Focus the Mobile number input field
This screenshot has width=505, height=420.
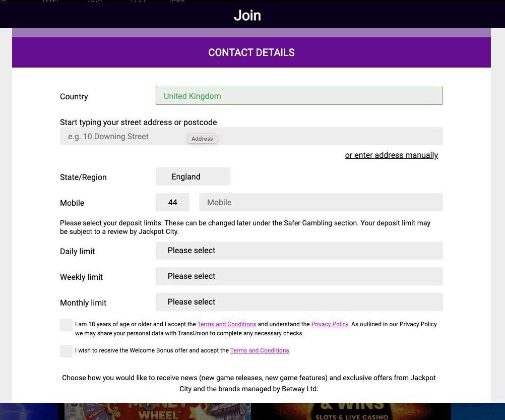point(321,202)
